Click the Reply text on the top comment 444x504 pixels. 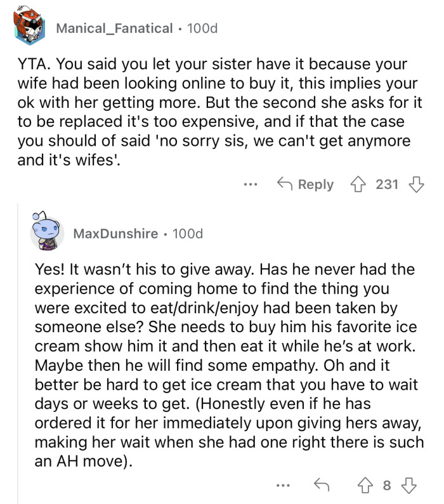pyautogui.click(x=315, y=184)
